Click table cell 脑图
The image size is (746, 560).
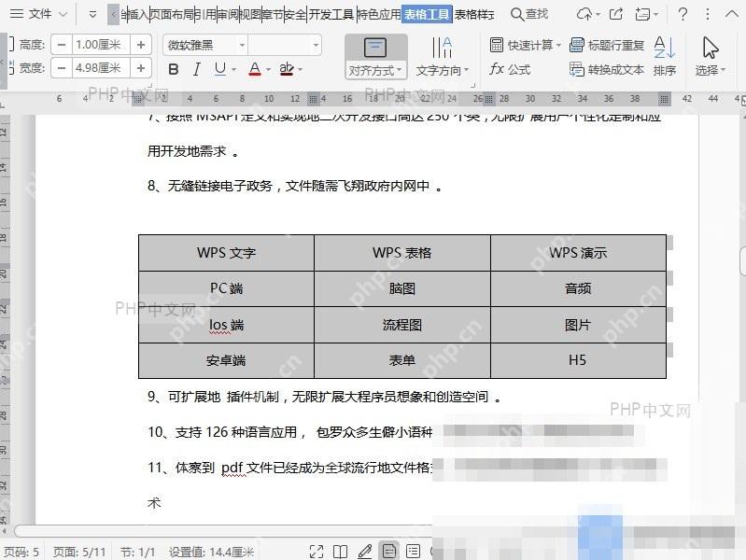click(x=402, y=288)
